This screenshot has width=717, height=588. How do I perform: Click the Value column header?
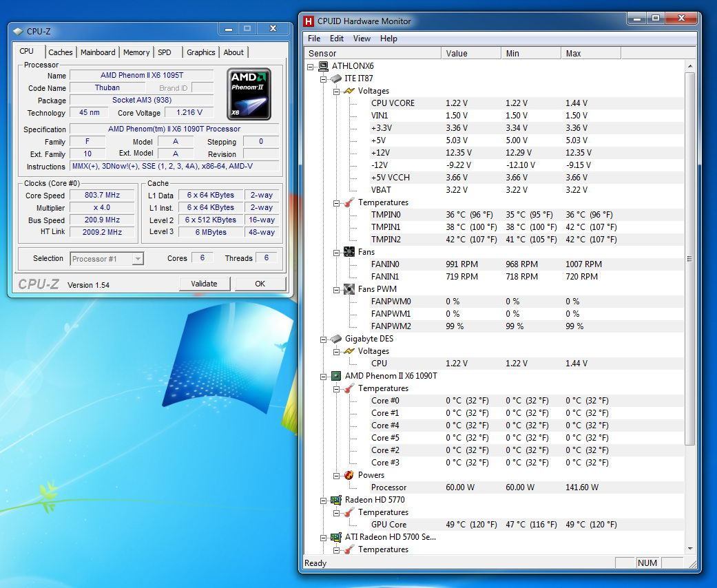coord(471,54)
